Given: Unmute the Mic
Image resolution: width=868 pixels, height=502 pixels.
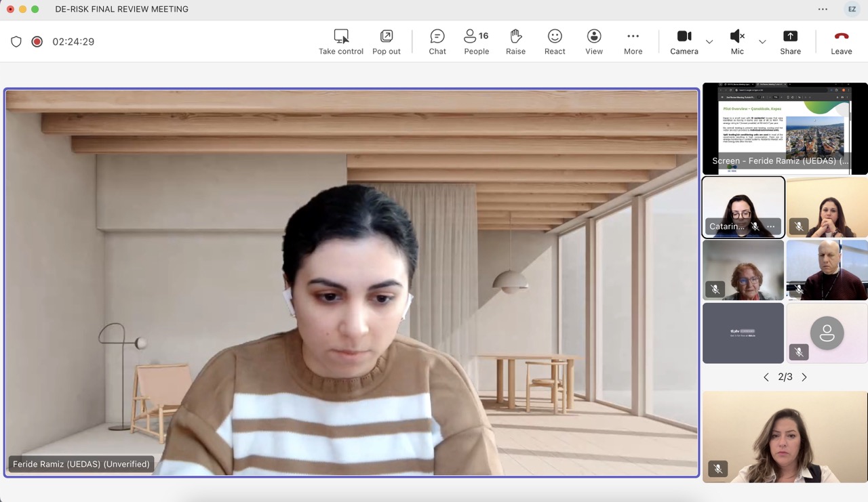Looking at the screenshot, I should point(737,41).
